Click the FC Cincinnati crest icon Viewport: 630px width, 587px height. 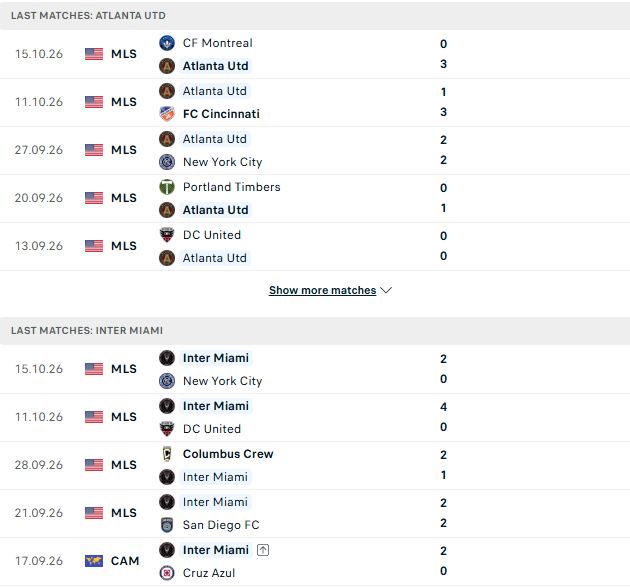167,114
